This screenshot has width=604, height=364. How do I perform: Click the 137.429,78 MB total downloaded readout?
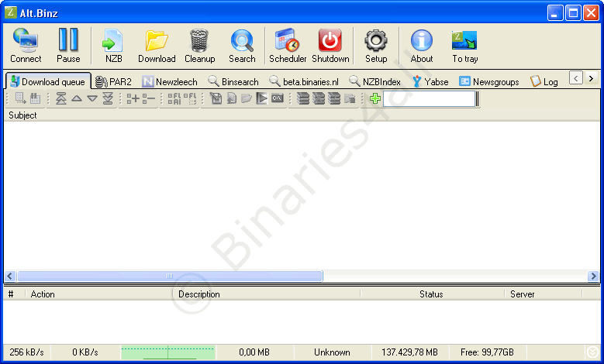click(x=409, y=352)
